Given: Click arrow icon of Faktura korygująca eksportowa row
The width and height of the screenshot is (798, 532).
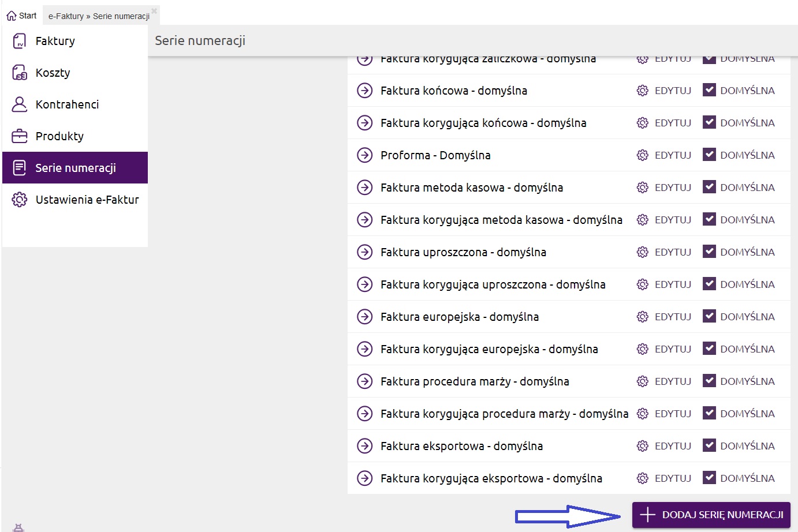Looking at the screenshot, I should 364,478.
